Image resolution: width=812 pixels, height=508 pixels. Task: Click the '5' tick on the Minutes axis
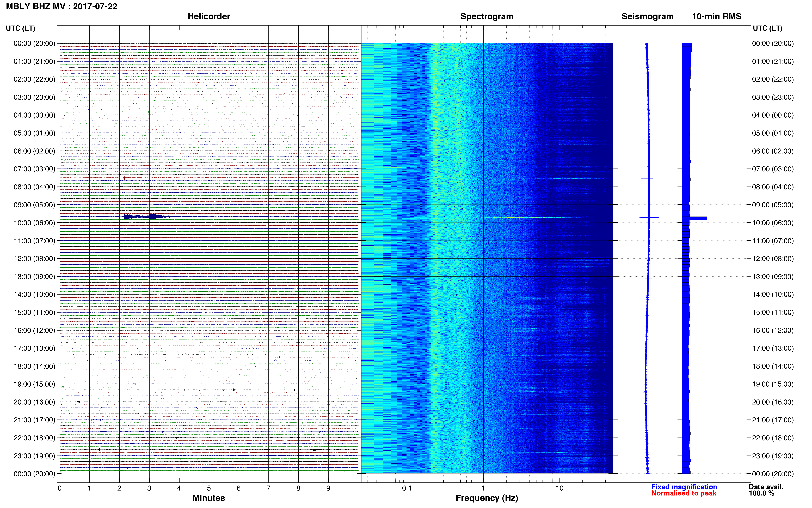[209, 488]
